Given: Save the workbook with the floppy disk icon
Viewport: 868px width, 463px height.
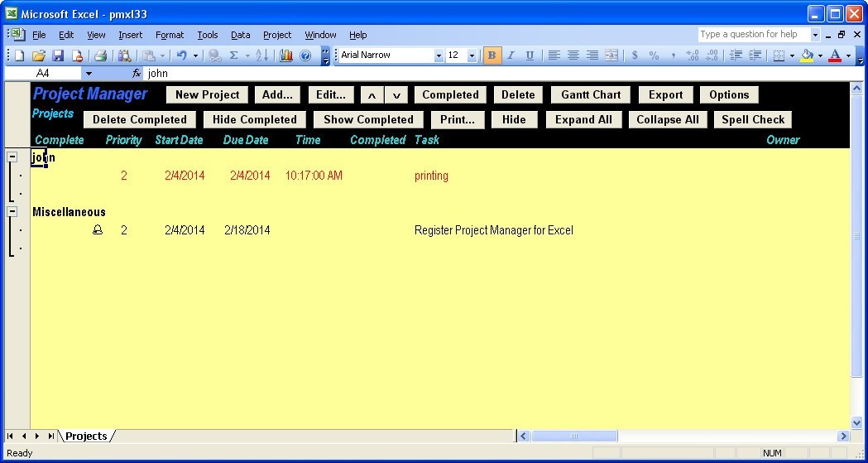Looking at the screenshot, I should (x=58, y=55).
